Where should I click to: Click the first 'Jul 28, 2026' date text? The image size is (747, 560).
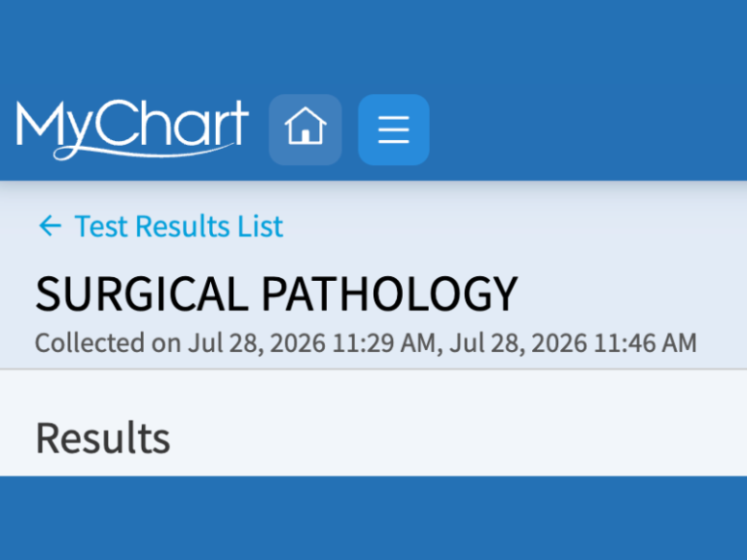pyautogui.click(x=257, y=343)
